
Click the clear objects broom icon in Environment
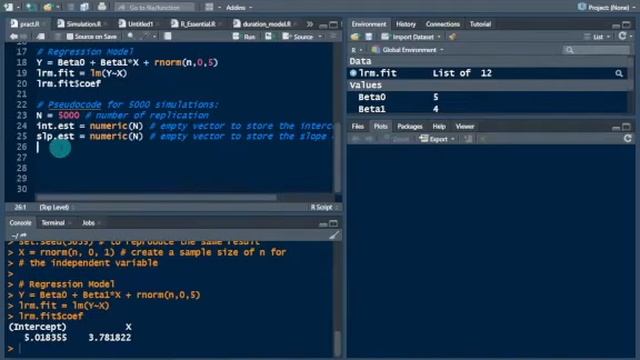tap(452, 37)
